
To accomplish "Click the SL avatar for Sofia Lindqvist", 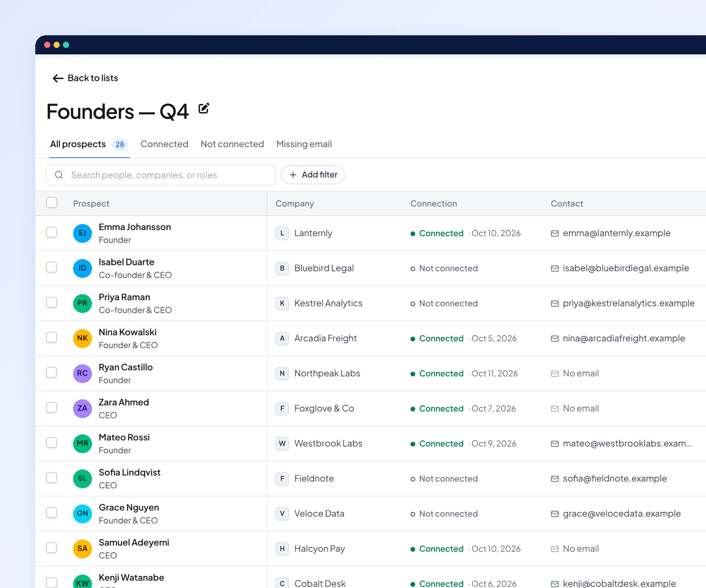I will pos(82,478).
